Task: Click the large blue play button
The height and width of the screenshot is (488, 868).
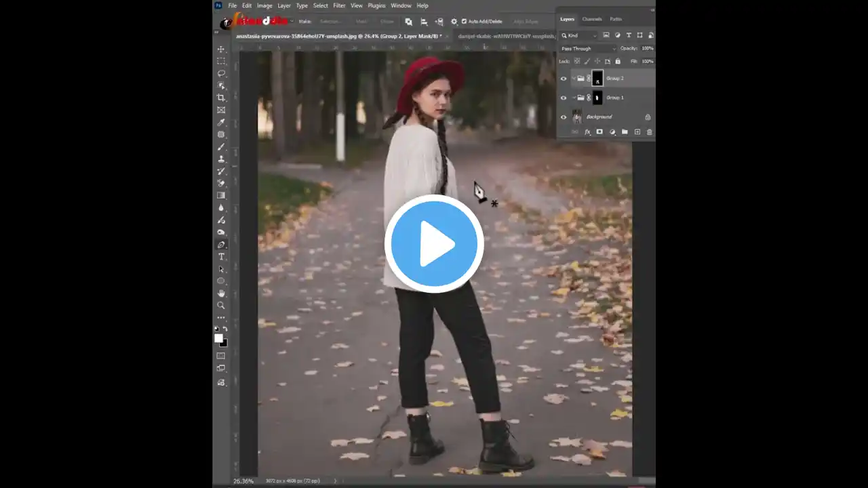Action: [x=434, y=244]
